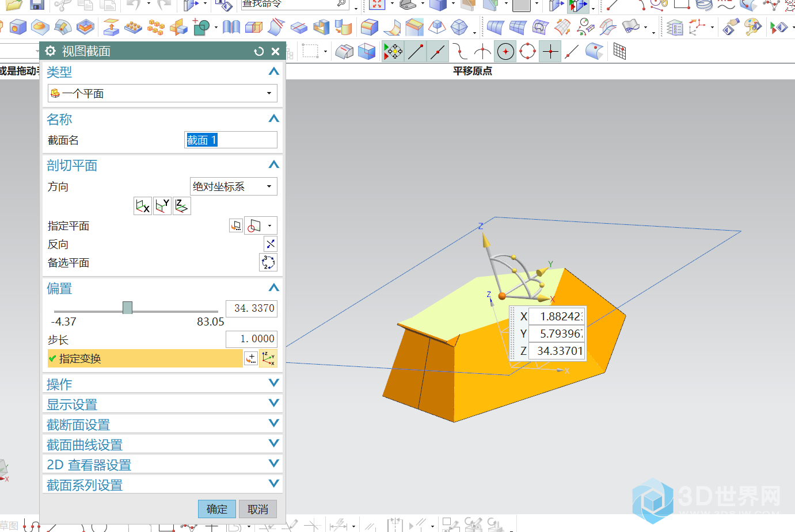Viewport: 795px width, 532px height.
Task: Expand the Cap Settings section
Action: pyautogui.click(x=274, y=423)
